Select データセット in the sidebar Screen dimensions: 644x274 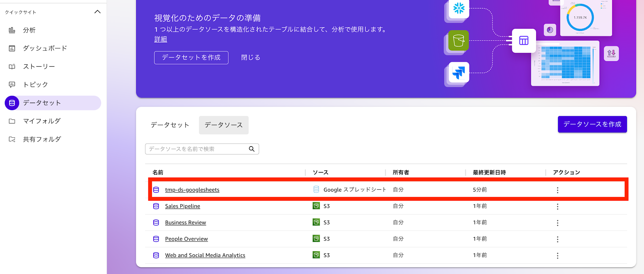(x=53, y=103)
